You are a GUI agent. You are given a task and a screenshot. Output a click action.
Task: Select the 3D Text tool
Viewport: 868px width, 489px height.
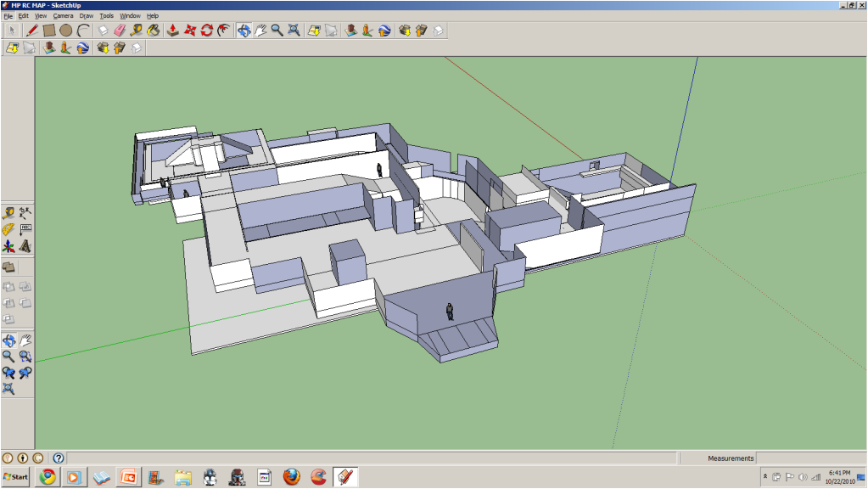[25, 245]
